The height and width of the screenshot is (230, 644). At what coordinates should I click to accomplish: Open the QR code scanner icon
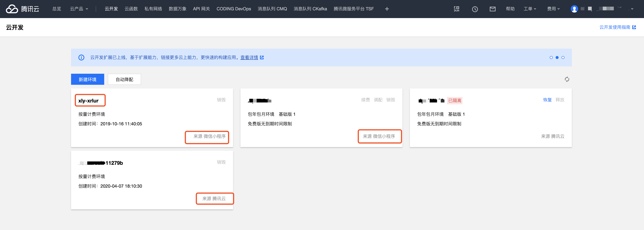coord(457,9)
